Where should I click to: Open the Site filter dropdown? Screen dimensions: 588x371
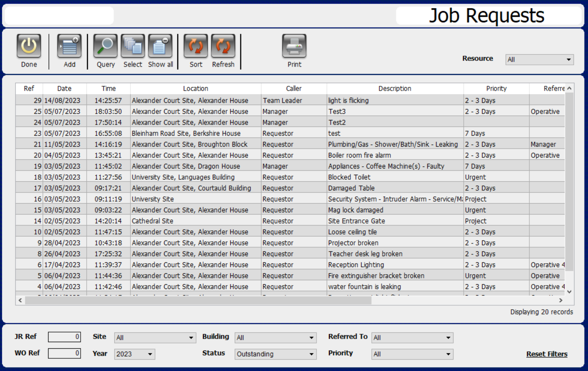[155, 338]
